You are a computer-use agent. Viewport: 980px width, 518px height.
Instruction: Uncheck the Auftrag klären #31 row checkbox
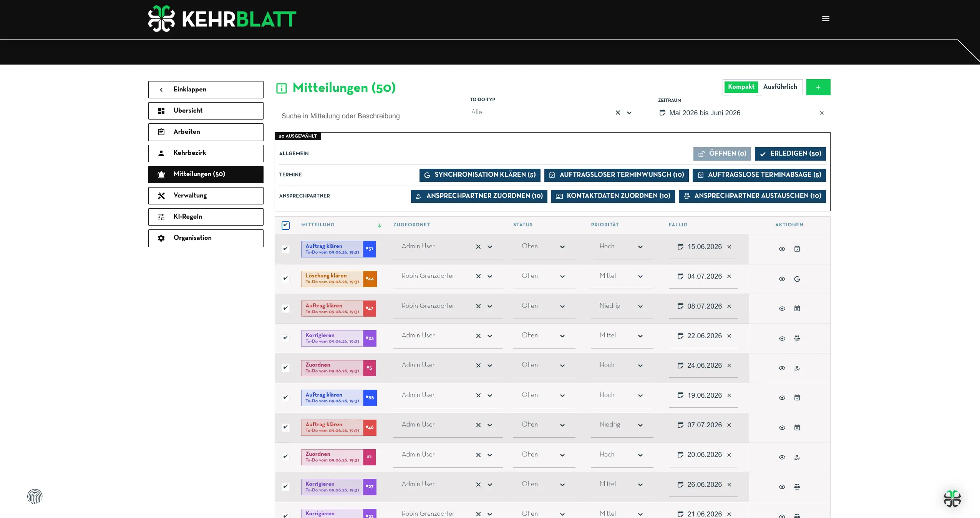(x=285, y=249)
